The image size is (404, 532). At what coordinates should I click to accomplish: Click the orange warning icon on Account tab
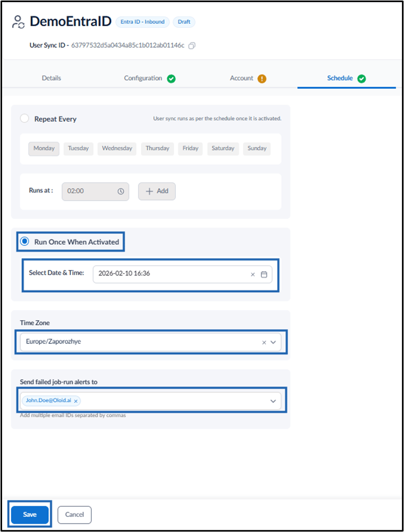[262, 79]
